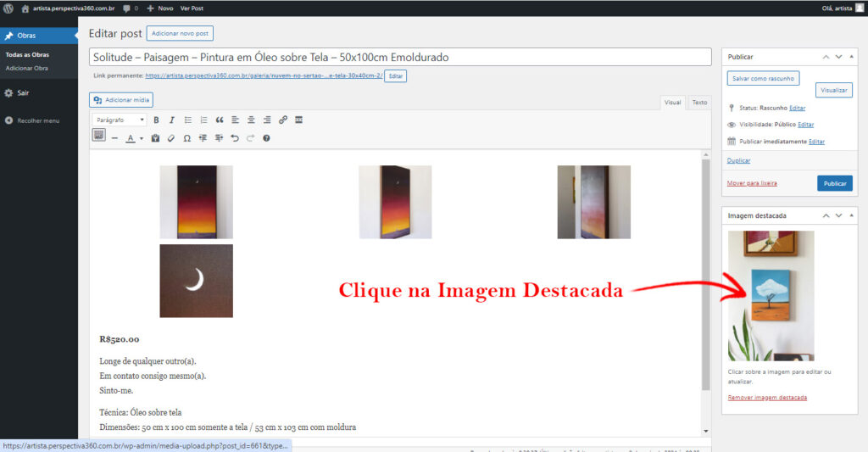Click the permalink Editar button

click(x=395, y=75)
